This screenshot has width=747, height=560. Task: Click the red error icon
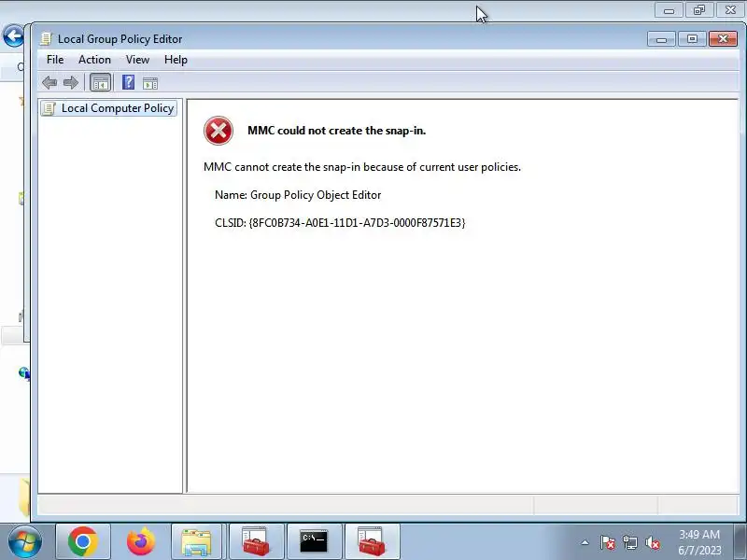click(218, 131)
